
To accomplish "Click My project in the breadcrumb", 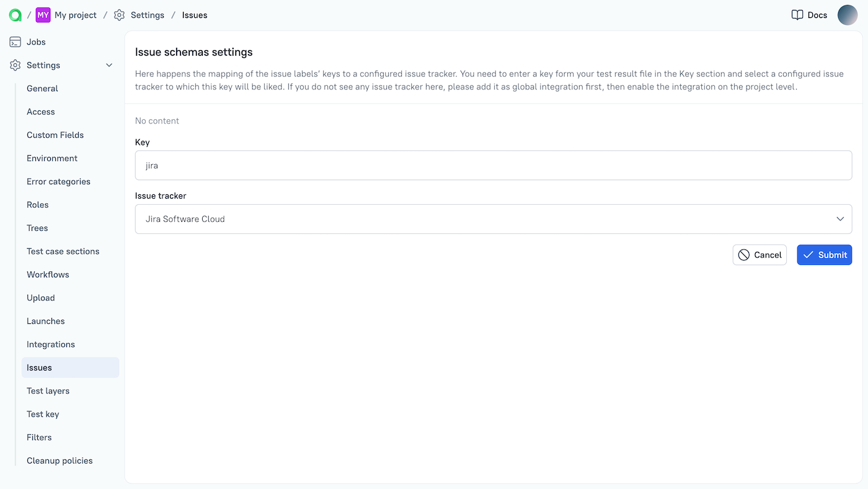I will tap(76, 15).
